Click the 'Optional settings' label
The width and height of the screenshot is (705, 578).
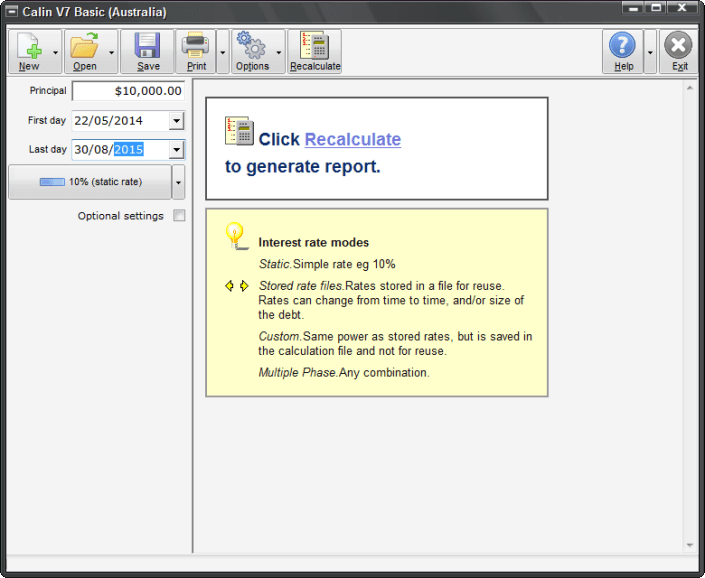120,216
